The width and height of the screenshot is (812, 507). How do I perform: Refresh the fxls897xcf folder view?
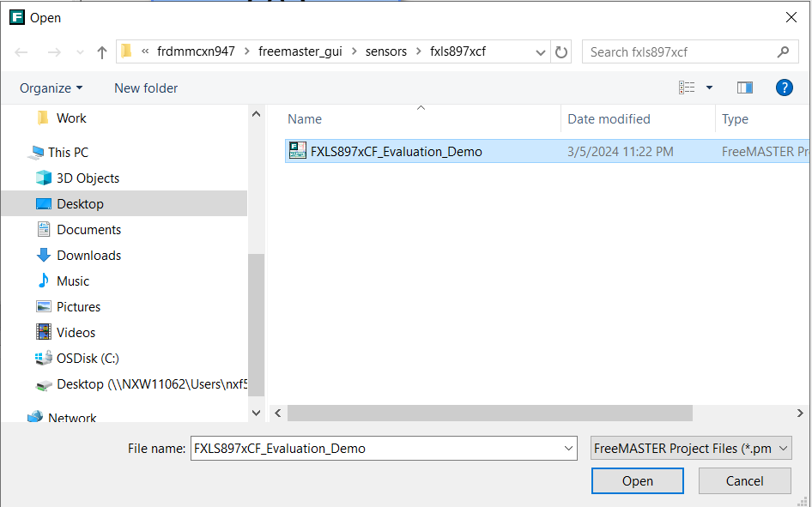pos(561,51)
